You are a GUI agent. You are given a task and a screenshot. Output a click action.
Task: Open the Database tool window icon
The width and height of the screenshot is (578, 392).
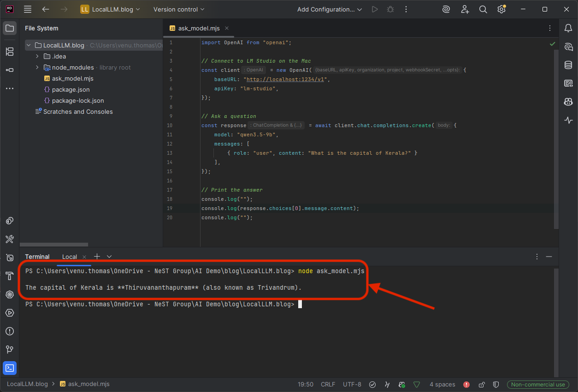[568, 65]
